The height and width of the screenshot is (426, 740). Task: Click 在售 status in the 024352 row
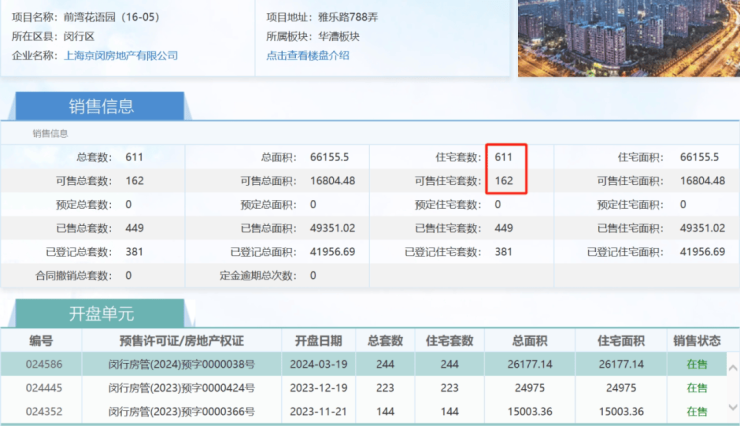[696, 410]
